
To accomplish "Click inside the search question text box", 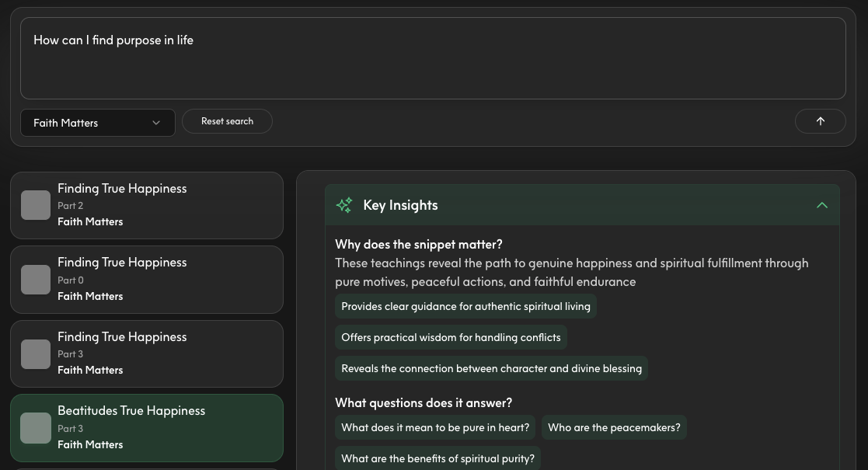I will 434,58.
